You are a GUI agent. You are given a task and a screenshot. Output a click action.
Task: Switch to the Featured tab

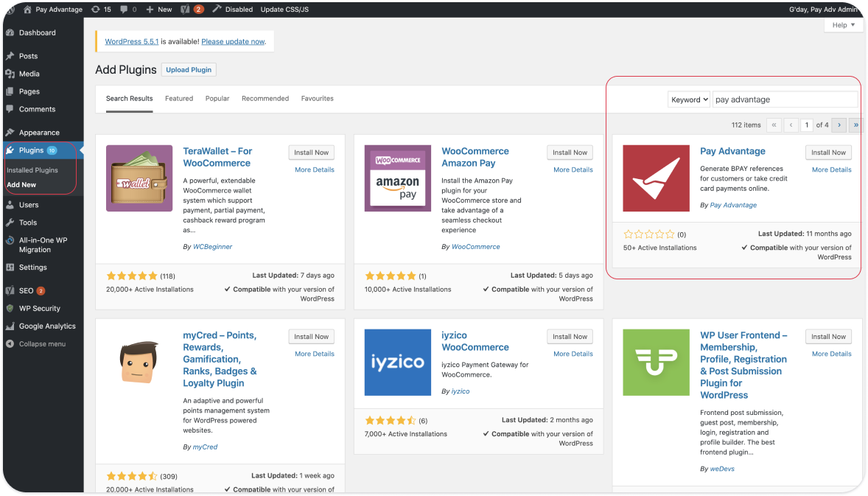[179, 99]
